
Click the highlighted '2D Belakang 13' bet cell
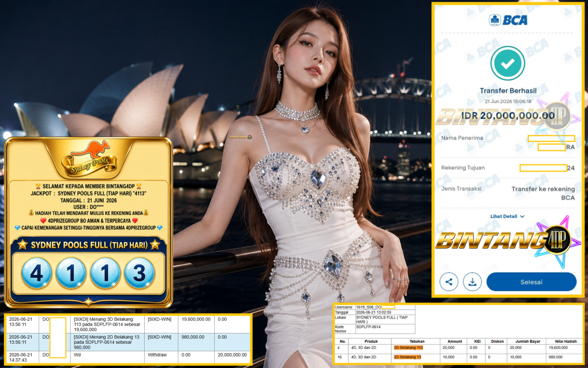[x=407, y=357]
